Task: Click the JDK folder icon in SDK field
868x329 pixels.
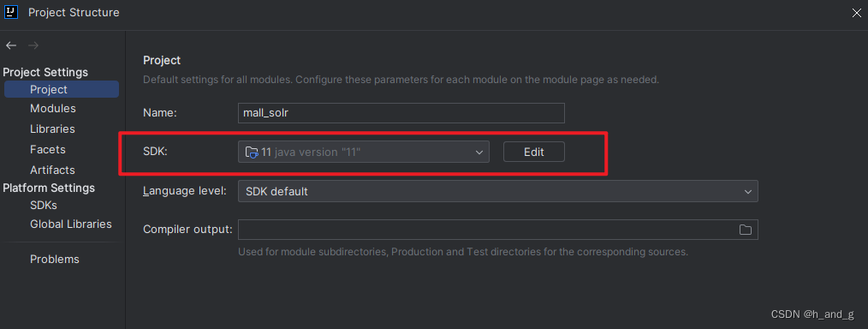Action: 252,152
